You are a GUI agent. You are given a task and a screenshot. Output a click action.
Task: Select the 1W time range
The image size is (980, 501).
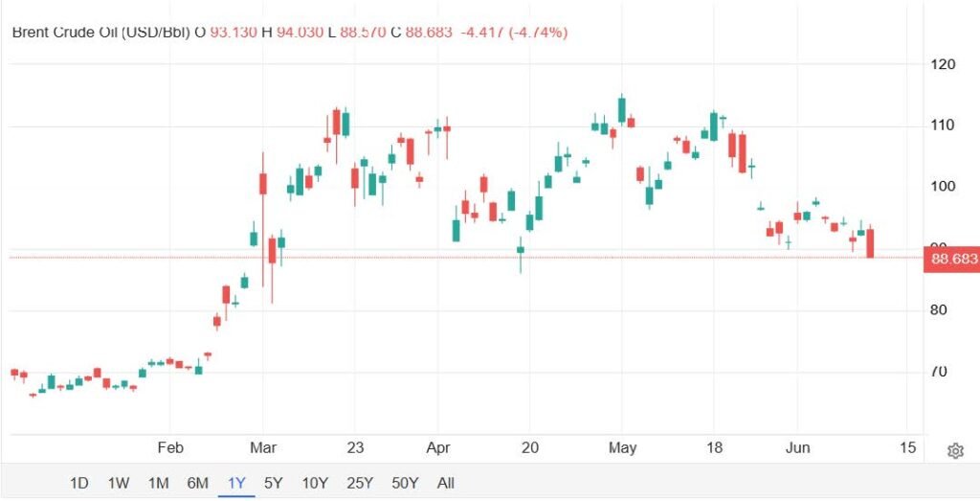(118, 483)
